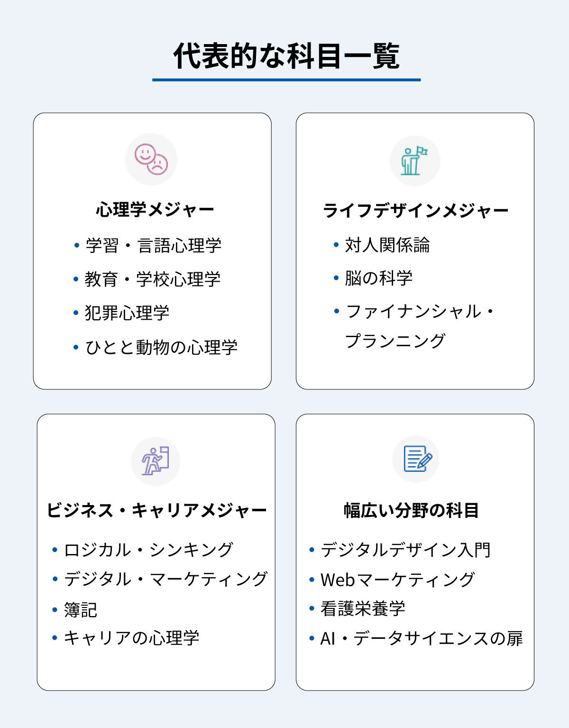This screenshot has height=728, width=569.
Task: Select the 幅広い分野の科目 heading
Action: tap(411, 511)
